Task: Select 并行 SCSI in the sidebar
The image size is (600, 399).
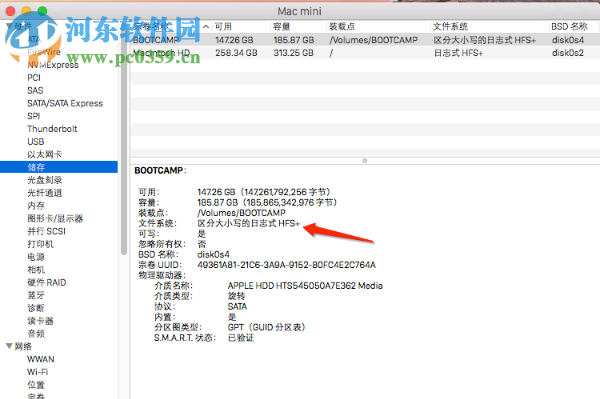Action: click(46, 231)
